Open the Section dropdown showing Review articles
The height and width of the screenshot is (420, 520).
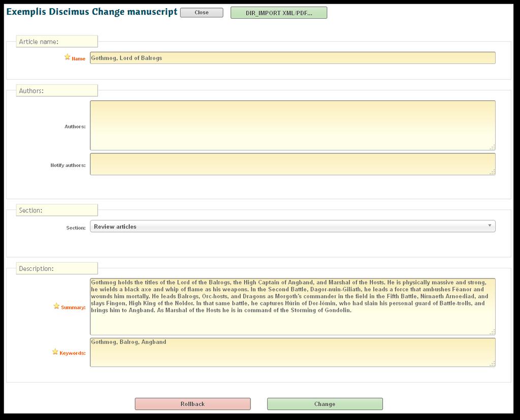tap(292, 227)
